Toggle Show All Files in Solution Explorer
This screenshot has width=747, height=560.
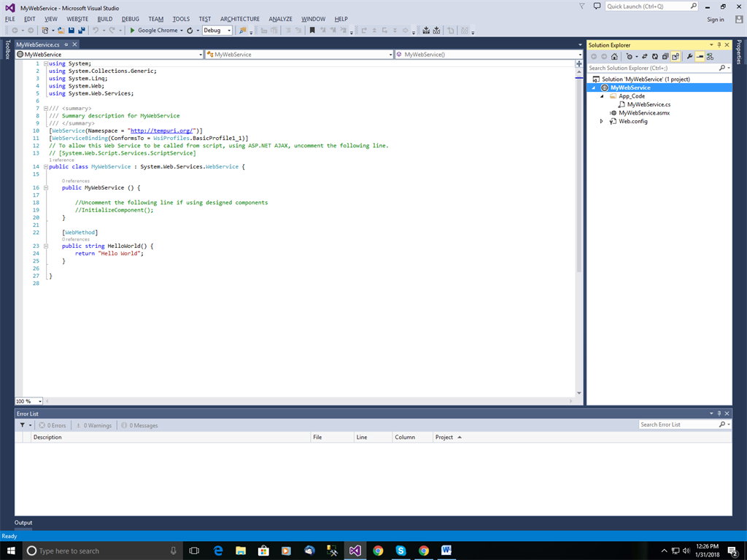(x=676, y=56)
